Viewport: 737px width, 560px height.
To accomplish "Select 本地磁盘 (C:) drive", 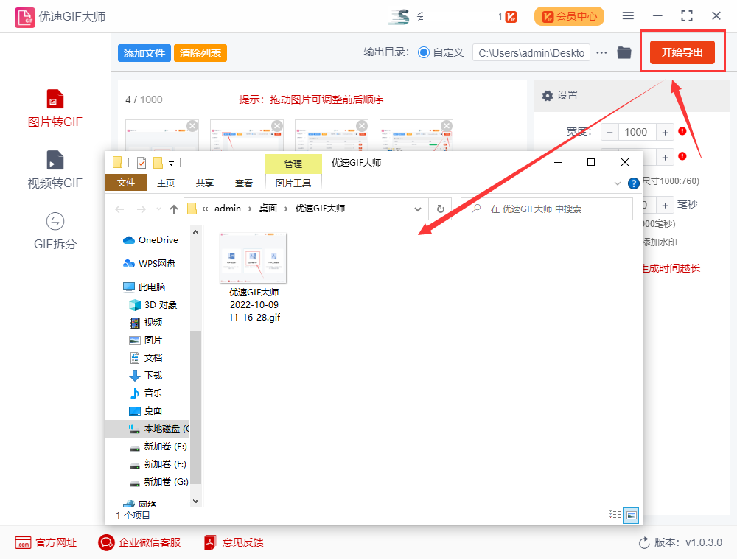I will click(147, 429).
